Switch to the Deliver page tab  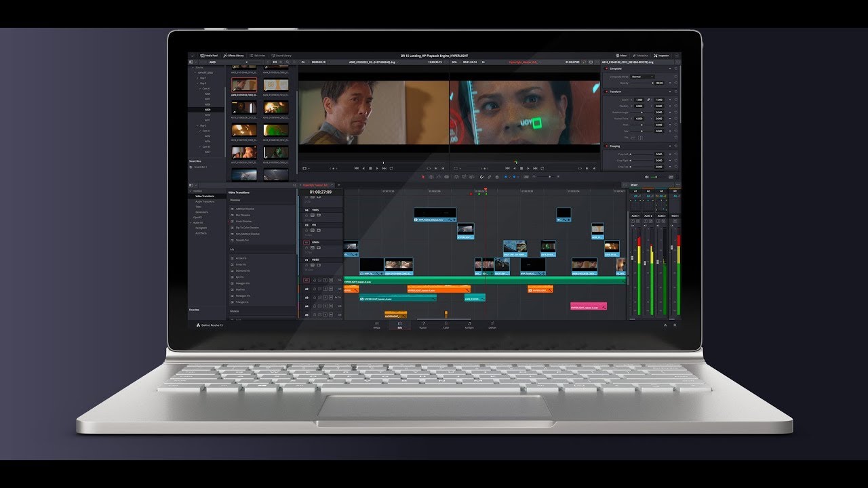[492, 325]
